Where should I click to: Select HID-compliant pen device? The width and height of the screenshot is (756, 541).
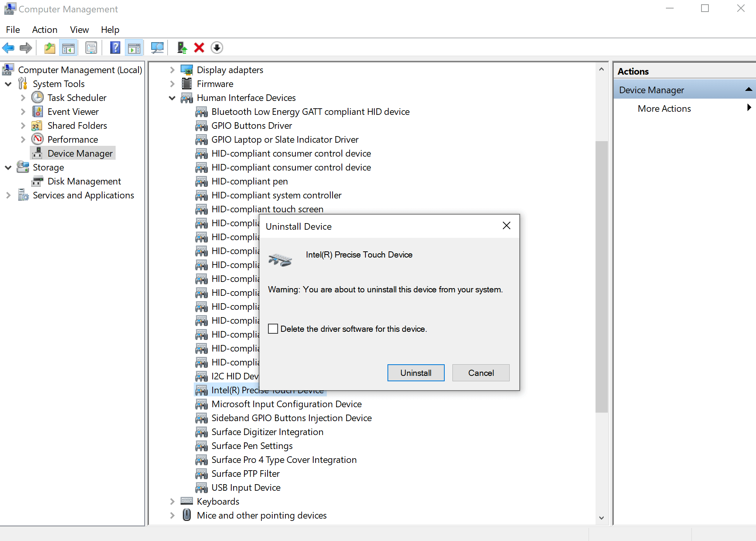[x=249, y=181]
